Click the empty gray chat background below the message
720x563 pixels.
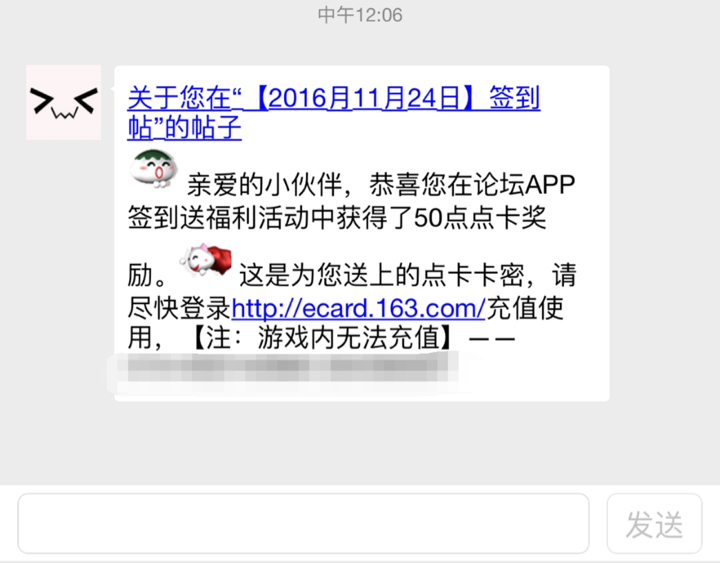[x=360, y=443]
